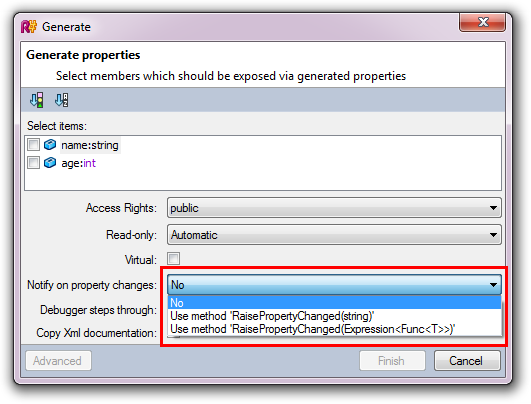Click the Finish button

[x=392, y=361]
